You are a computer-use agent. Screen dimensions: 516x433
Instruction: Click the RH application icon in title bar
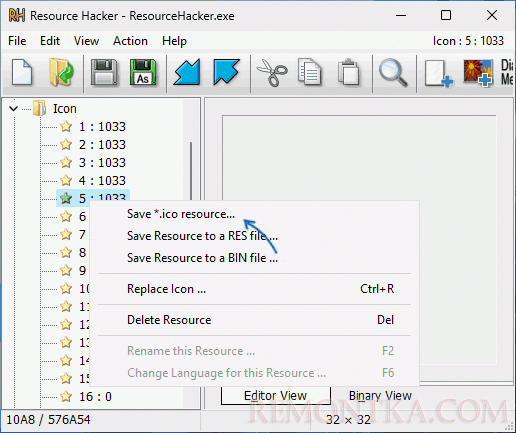click(x=17, y=15)
